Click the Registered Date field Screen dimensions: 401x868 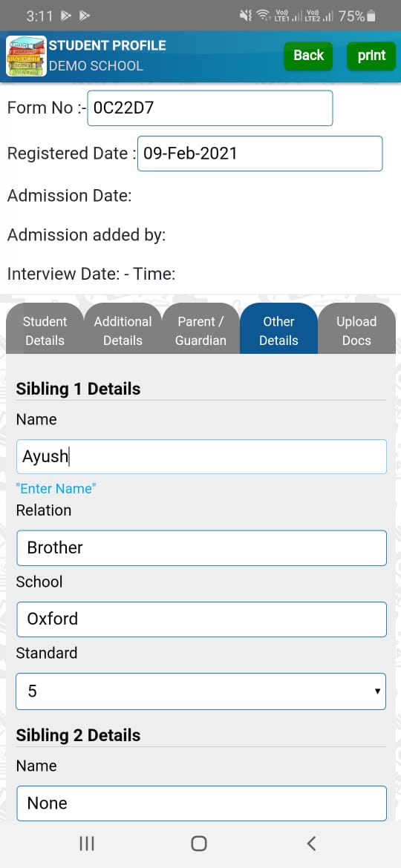[260, 154]
